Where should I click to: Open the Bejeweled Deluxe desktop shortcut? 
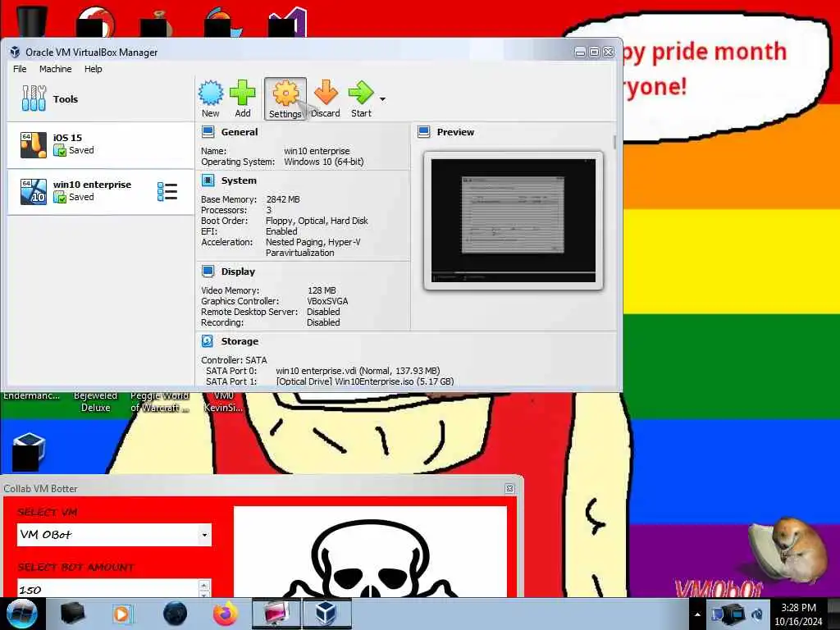pyautogui.click(x=95, y=401)
